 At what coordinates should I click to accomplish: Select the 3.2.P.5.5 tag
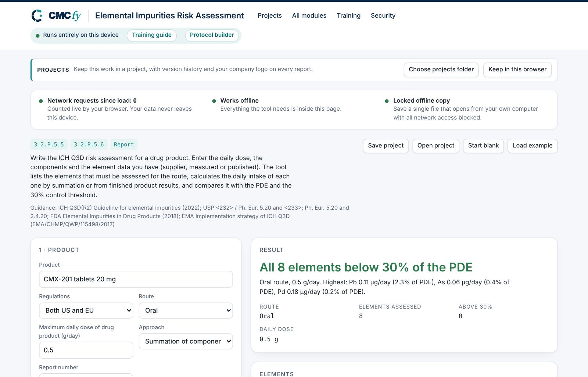[49, 145]
